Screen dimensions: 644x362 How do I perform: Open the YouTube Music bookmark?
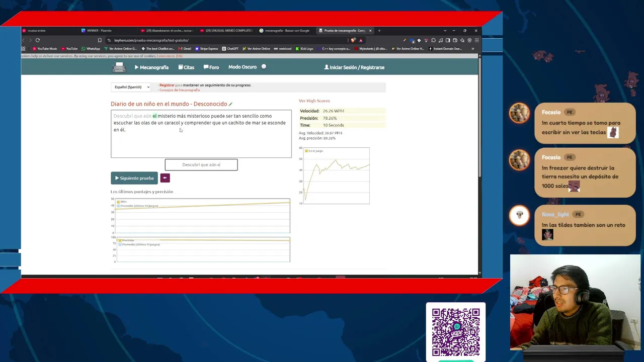(45, 49)
